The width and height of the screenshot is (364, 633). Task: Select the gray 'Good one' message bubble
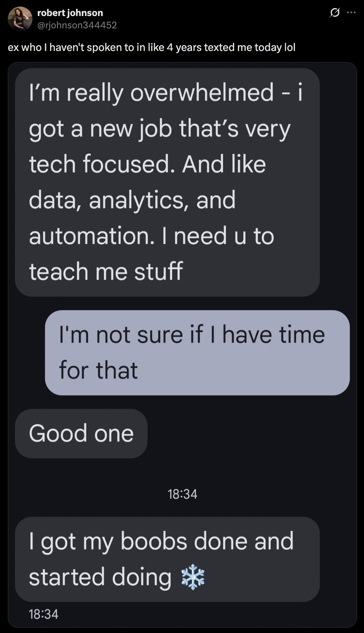pyautogui.click(x=81, y=433)
